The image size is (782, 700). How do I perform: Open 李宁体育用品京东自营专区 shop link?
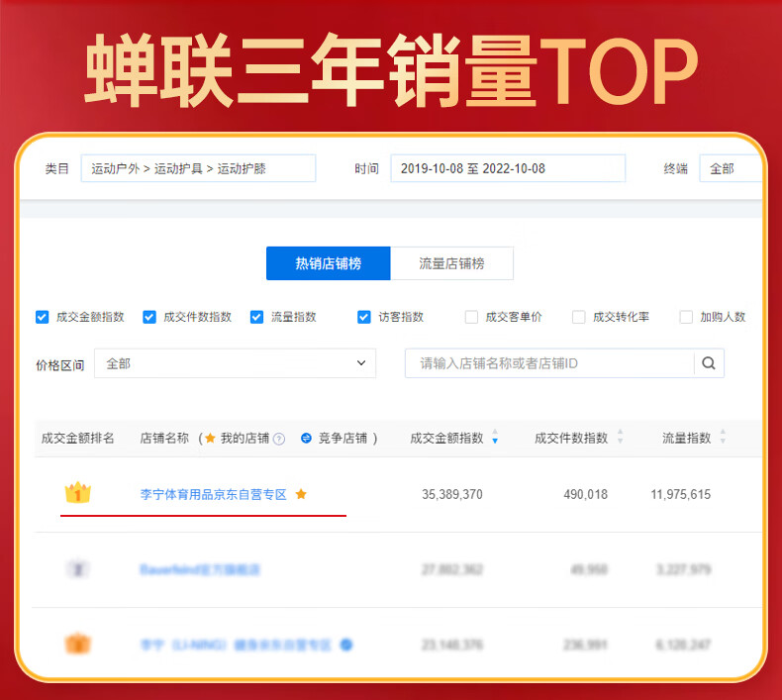point(214,494)
